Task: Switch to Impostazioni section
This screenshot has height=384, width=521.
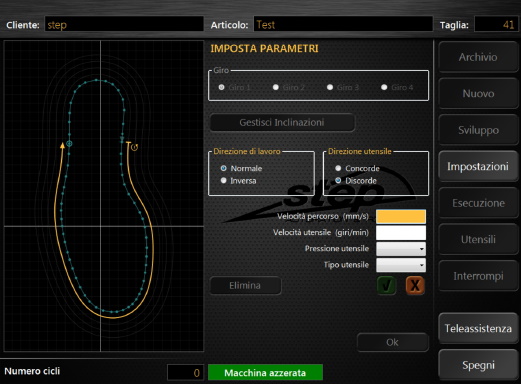Action: tap(478, 166)
